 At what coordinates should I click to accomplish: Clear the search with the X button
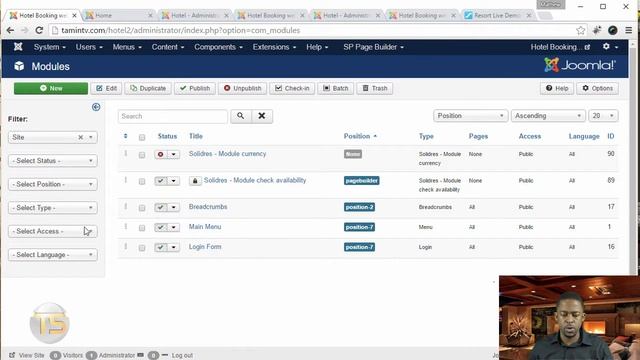pyautogui.click(x=262, y=116)
